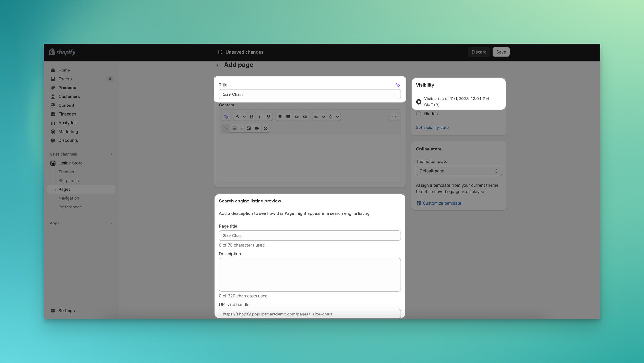
Task: Expand the table insert dropdown
Action: coord(241,128)
